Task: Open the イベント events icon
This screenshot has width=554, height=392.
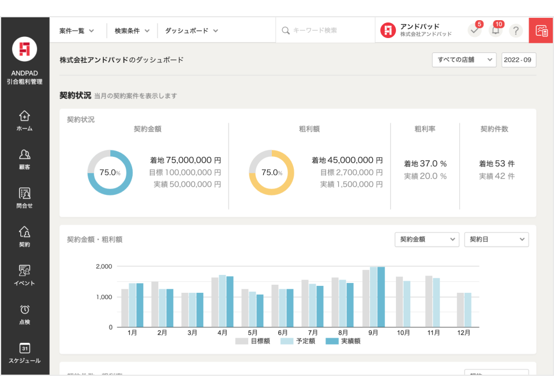Action: pos(24,270)
